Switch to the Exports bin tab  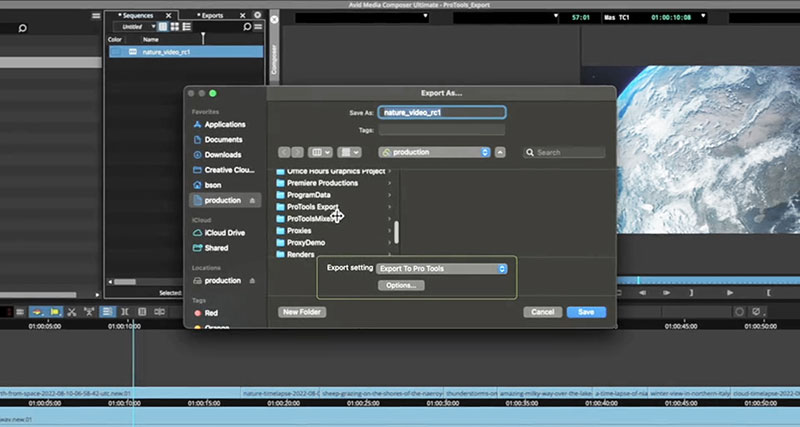(x=212, y=16)
